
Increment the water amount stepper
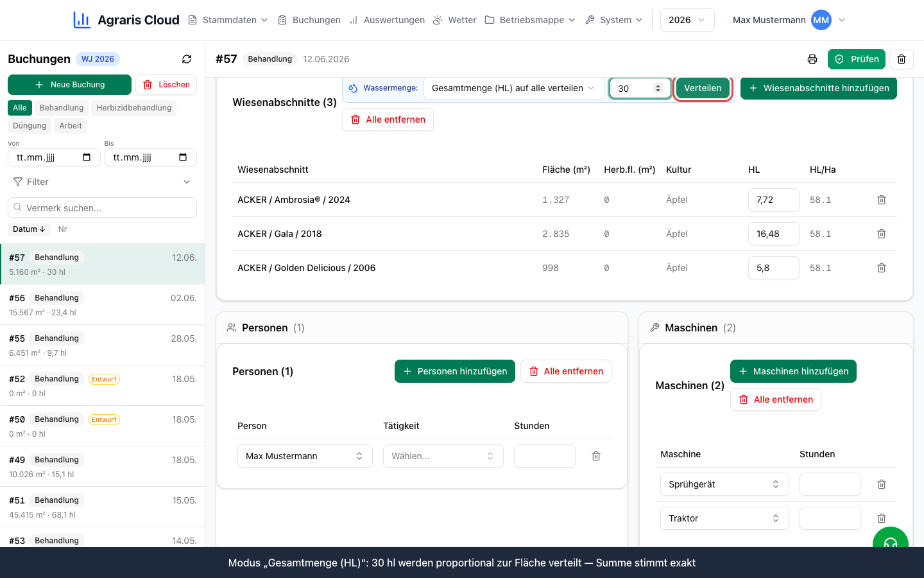658,85
